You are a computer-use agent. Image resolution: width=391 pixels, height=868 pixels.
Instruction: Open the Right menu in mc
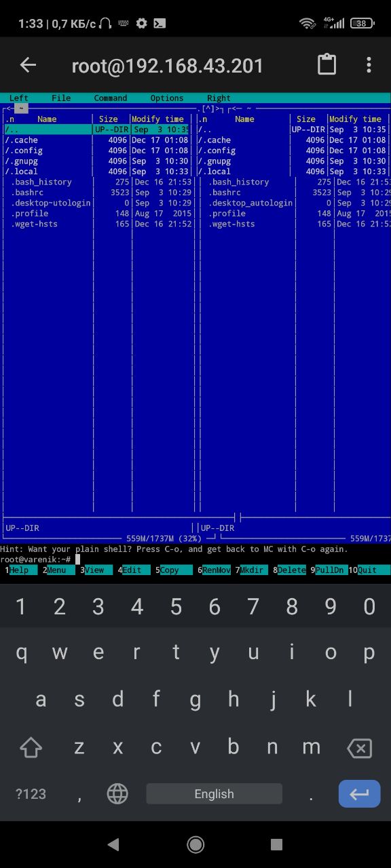tap(219, 98)
